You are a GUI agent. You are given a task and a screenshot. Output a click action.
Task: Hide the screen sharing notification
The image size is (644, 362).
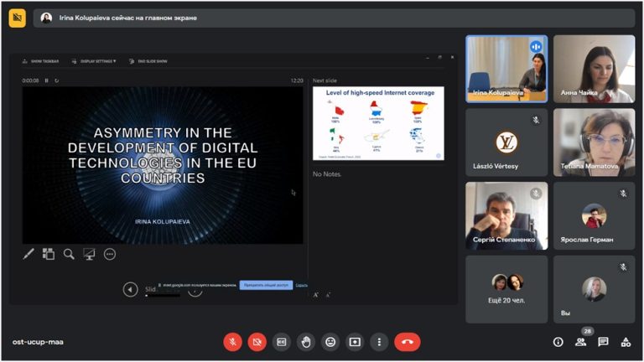point(302,285)
